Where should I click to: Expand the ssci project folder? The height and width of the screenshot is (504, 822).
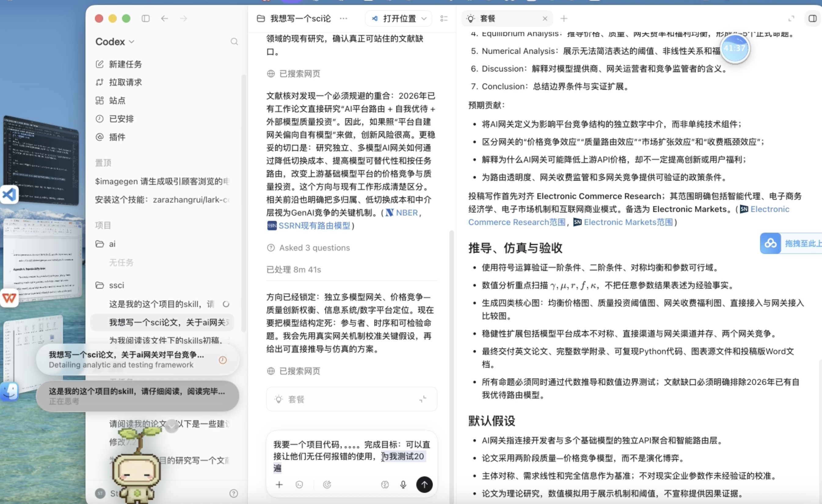(110, 285)
